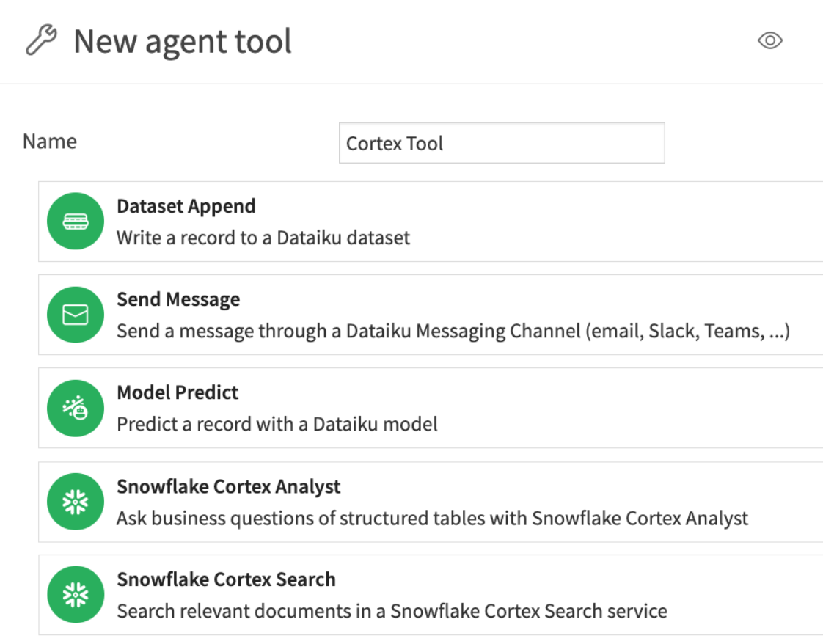Viewport: 823px width, 644px height.
Task: Click the Model Predict magic wand icon
Action: tap(75, 407)
